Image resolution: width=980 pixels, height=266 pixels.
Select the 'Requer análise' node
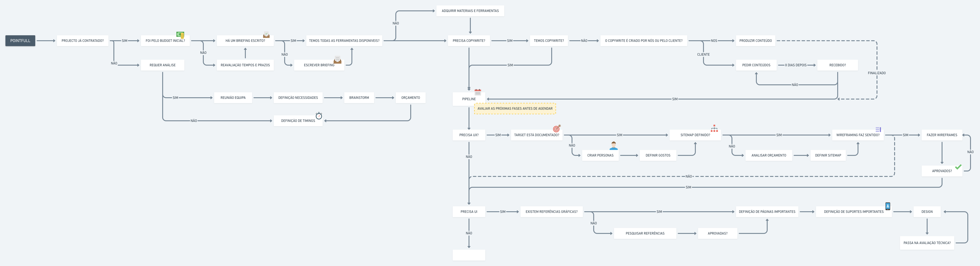pyautogui.click(x=162, y=65)
